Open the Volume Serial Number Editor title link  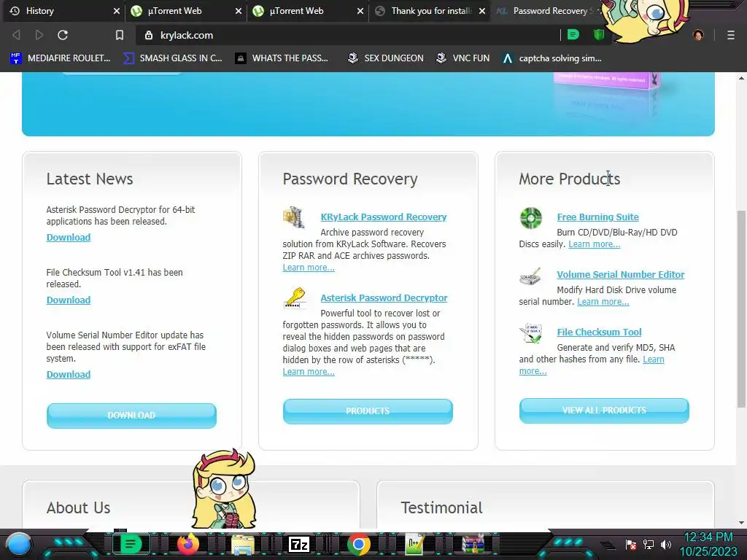[x=621, y=274]
